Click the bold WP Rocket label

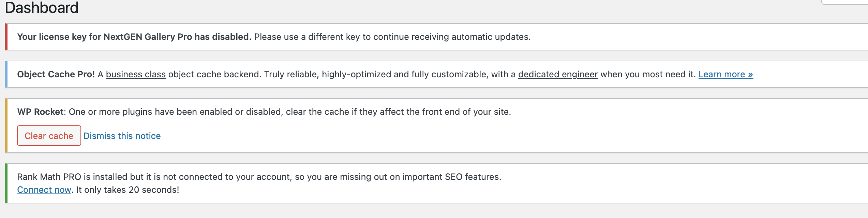(x=40, y=112)
